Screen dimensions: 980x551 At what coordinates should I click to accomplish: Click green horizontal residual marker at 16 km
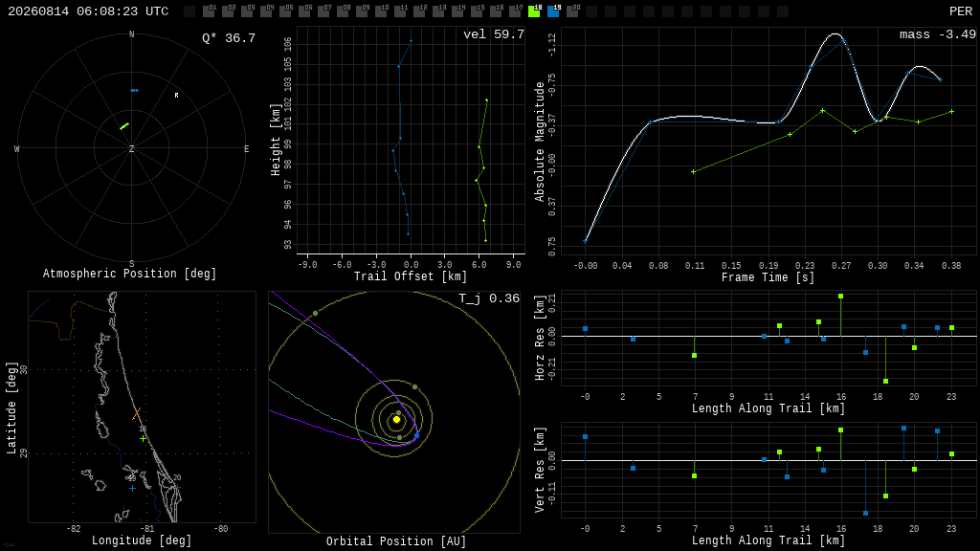840,297
